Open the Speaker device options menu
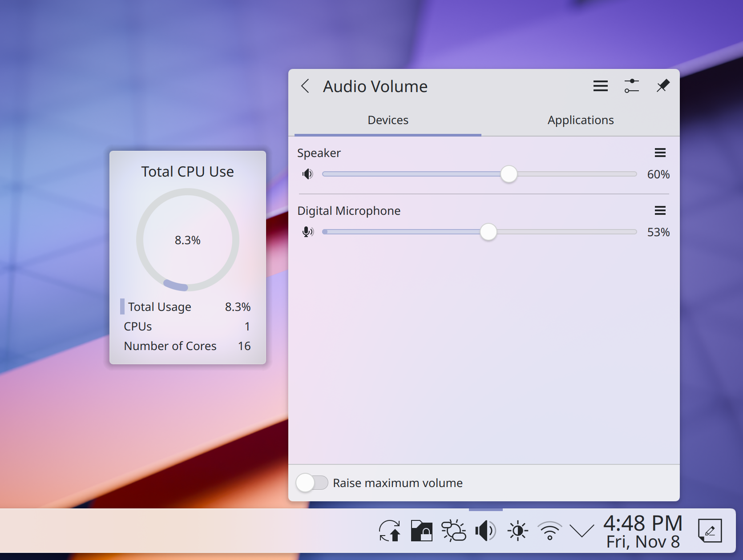The height and width of the screenshot is (560, 743). pos(660,153)
